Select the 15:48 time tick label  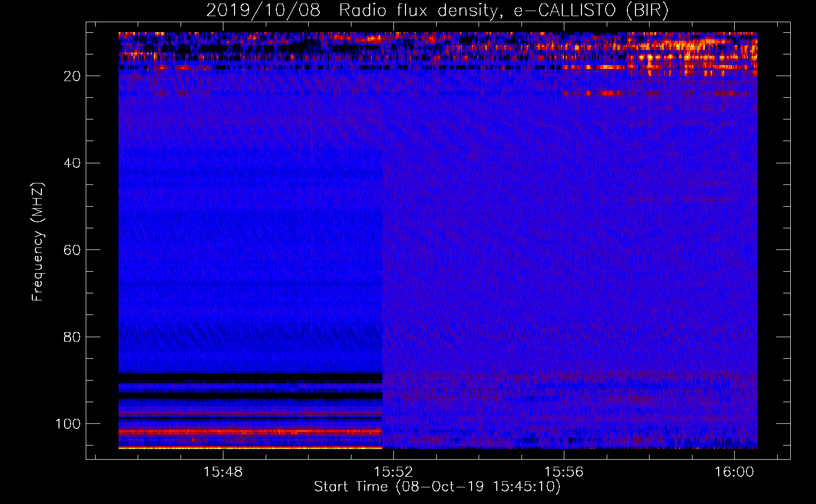[x=223, y=472]
